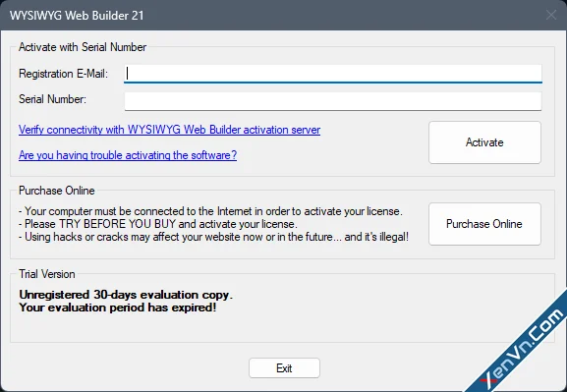
Task: Click the Registration E-Mail label
Action: (63, 74)
